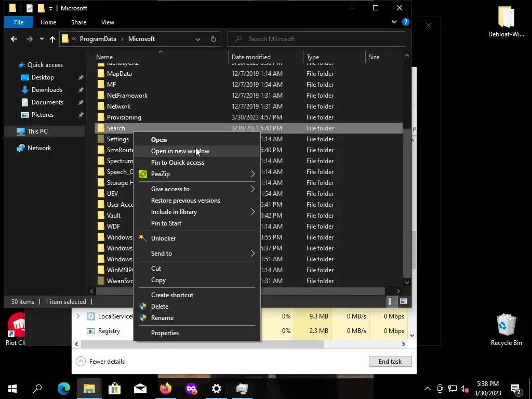This screenshot has width=532, height=399.
Task: Select Downloads in navigation pane
Action: pos(47,90)
